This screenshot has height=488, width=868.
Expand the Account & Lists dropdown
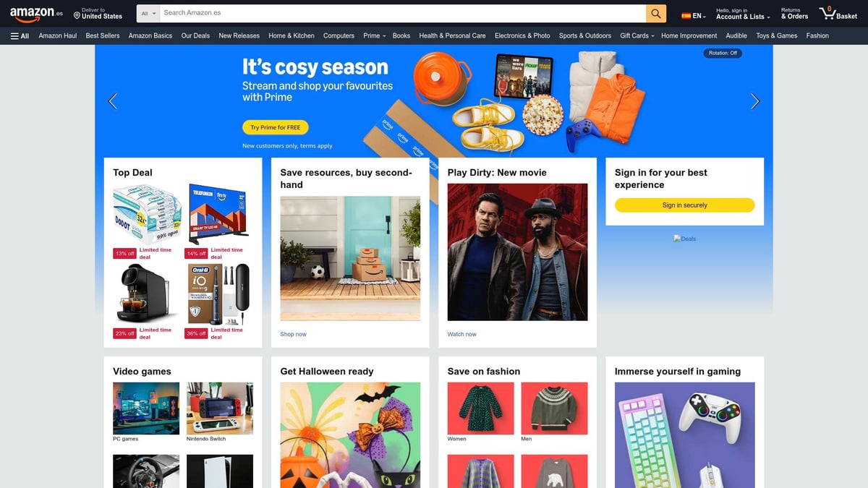click(743, 14)
